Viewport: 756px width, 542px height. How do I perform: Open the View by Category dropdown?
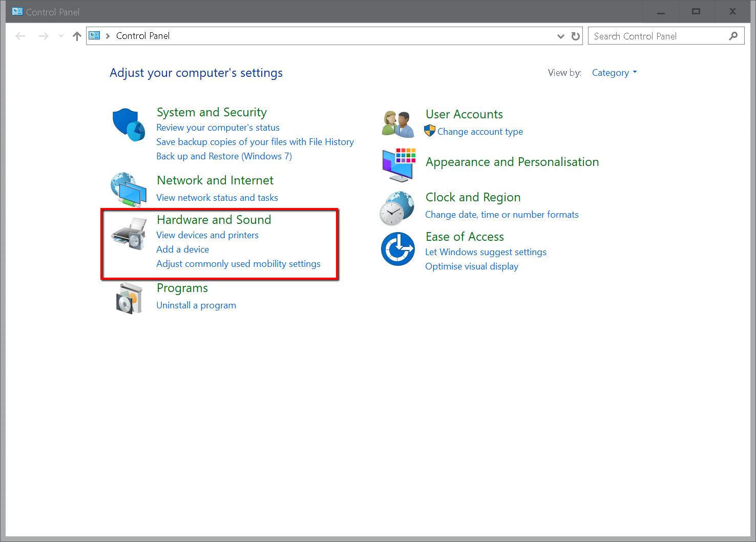[614, 73]
